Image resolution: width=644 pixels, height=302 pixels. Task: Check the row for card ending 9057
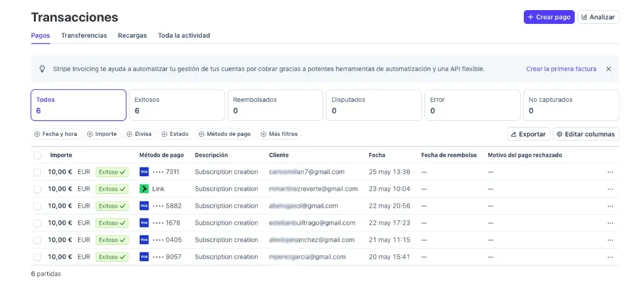pyautogui.click(x=37, y=257)
